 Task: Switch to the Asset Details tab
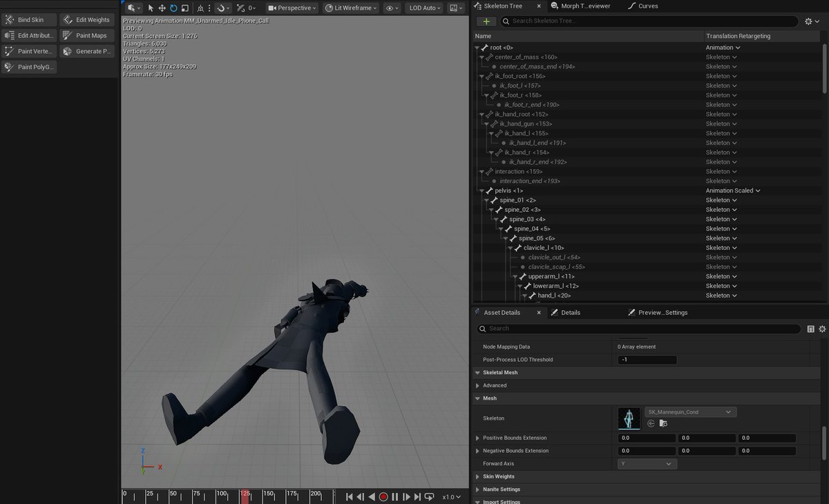502,313
